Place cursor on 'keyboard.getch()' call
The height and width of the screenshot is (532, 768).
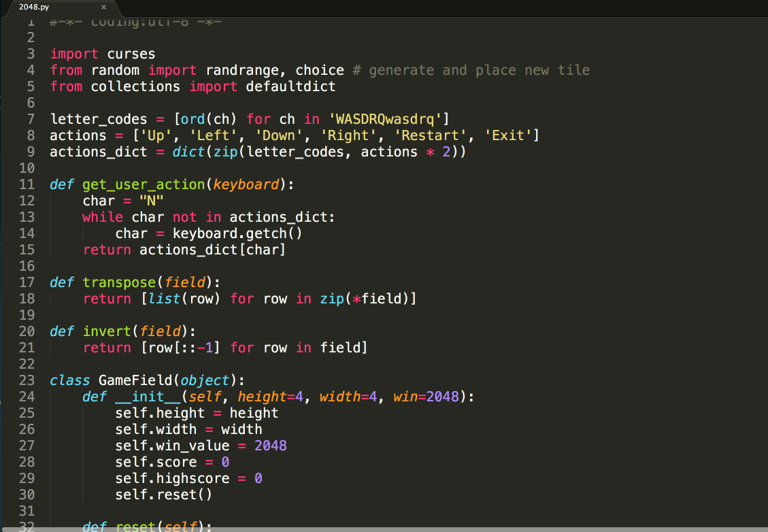pos(237,233)
